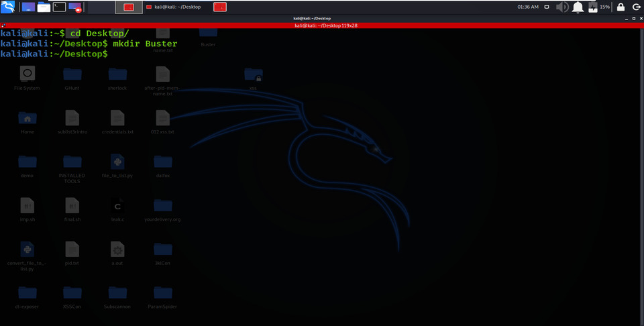This screenshot has width=644, height=326.
Task: Select the name.txt file on desktop
Action: (x=162, y=41)
